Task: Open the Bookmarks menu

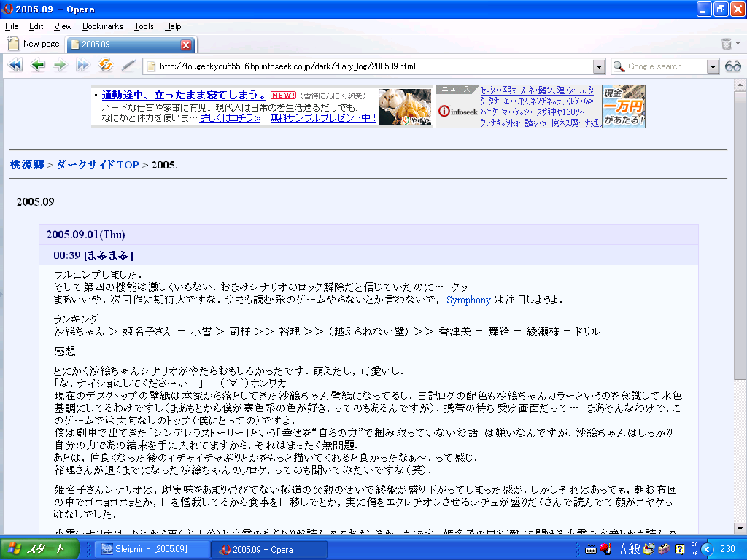Action: click(x=103, y=26)
